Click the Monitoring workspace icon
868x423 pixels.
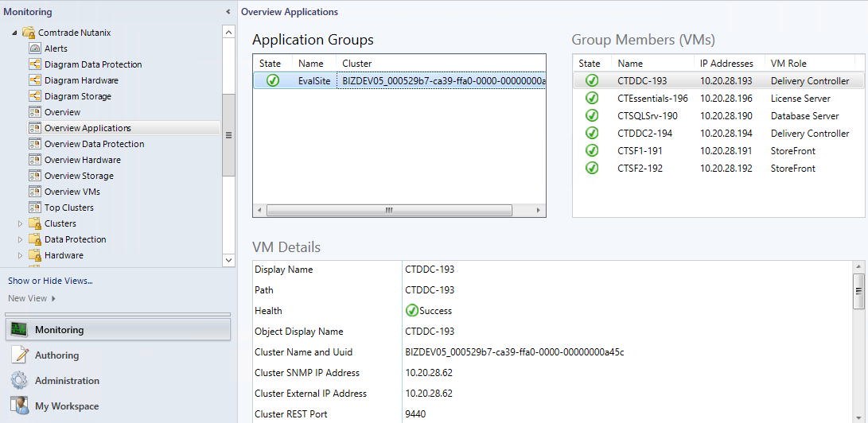[19, 330]
